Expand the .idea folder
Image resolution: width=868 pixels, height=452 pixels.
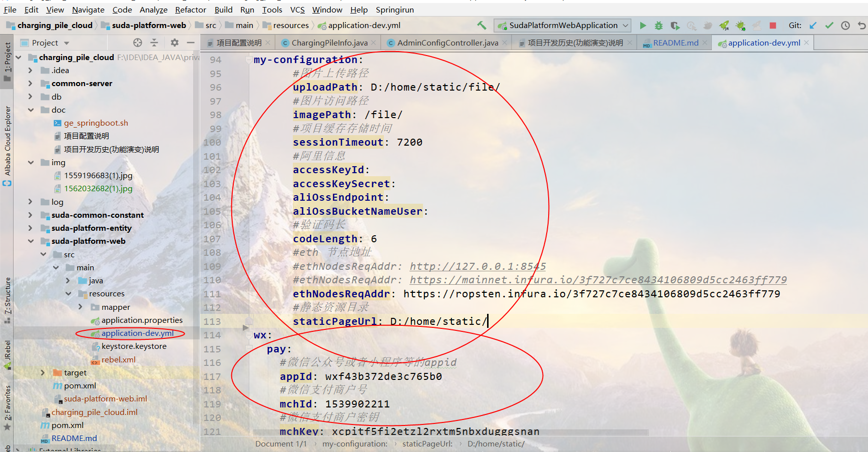point(31,71)
